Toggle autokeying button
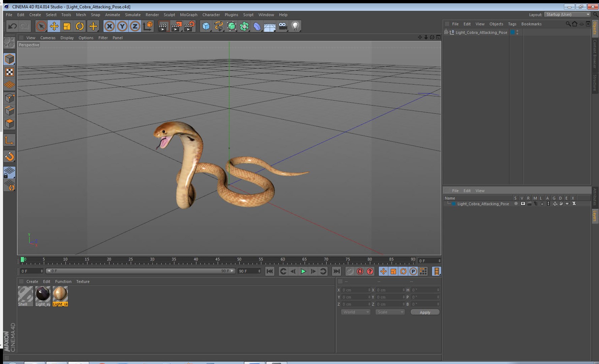 tap(360, 271)
